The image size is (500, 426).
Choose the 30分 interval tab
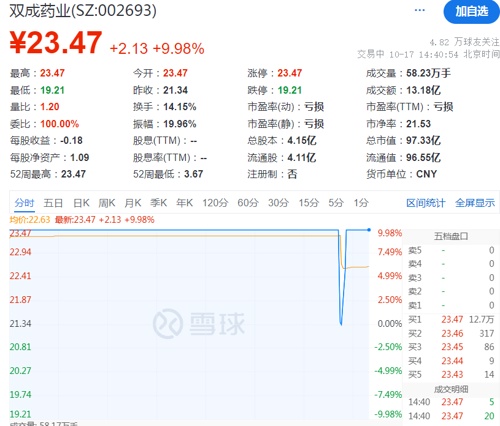tap(279, 202)
